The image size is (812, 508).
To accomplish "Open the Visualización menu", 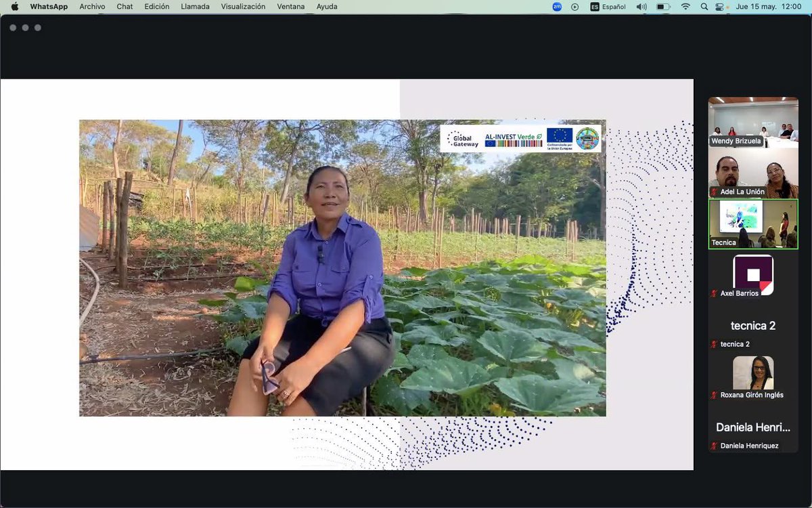I will pos(244,7).
